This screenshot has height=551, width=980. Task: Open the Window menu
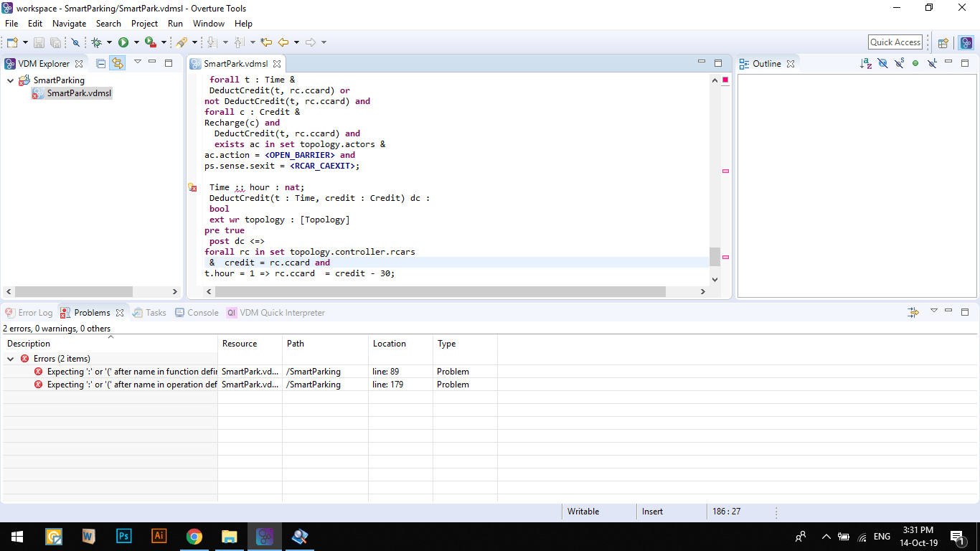[209, 24]
